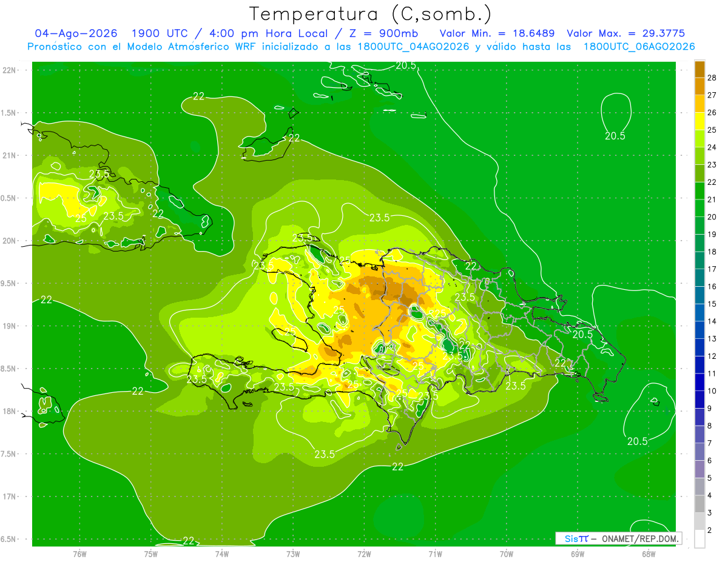This screenshot has height=562, width=728.
Task: Click the "71W" longitude axis label
Action: tap(435, 554)
